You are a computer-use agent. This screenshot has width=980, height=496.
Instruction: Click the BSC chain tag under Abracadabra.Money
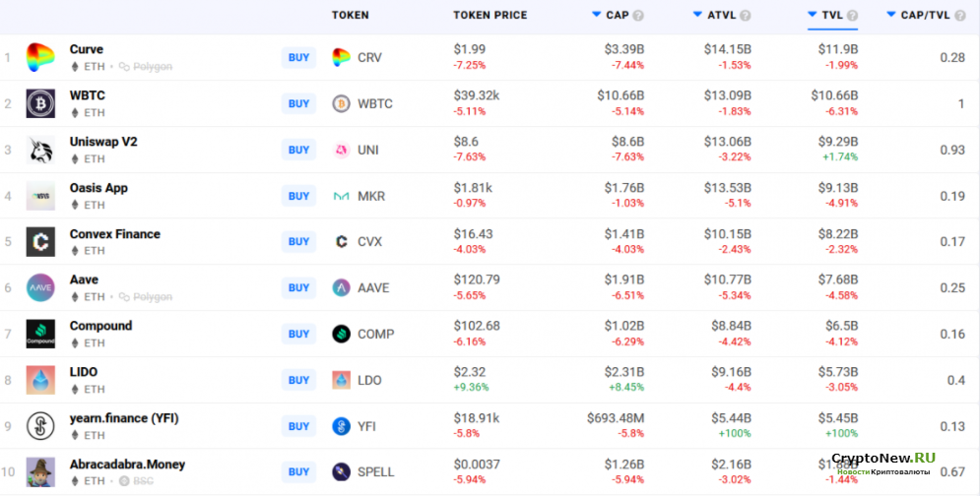tap(136, 481)
